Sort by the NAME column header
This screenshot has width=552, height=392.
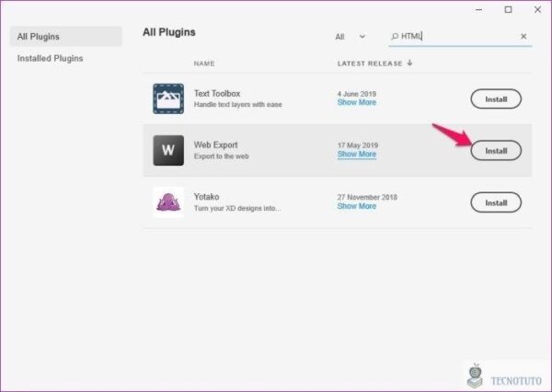tap(204, 63)
